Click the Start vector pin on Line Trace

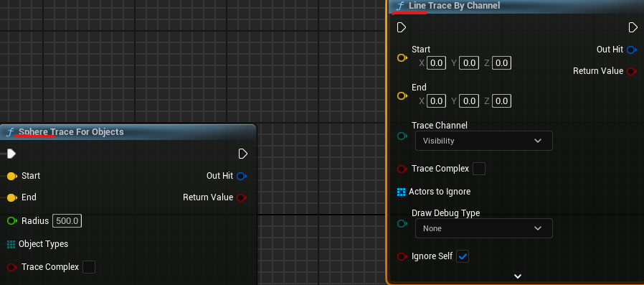[x=402, y=58]
